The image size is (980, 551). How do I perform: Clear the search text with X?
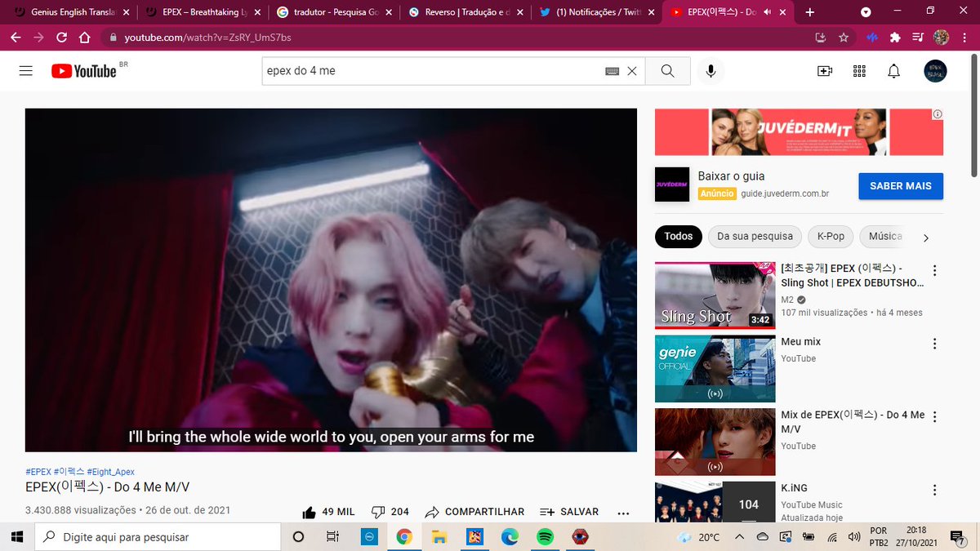pyautogui.click(x=631, y=71)
